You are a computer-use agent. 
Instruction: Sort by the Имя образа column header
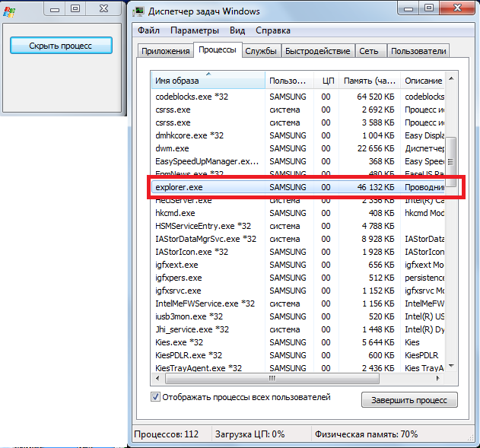(208, 81)
